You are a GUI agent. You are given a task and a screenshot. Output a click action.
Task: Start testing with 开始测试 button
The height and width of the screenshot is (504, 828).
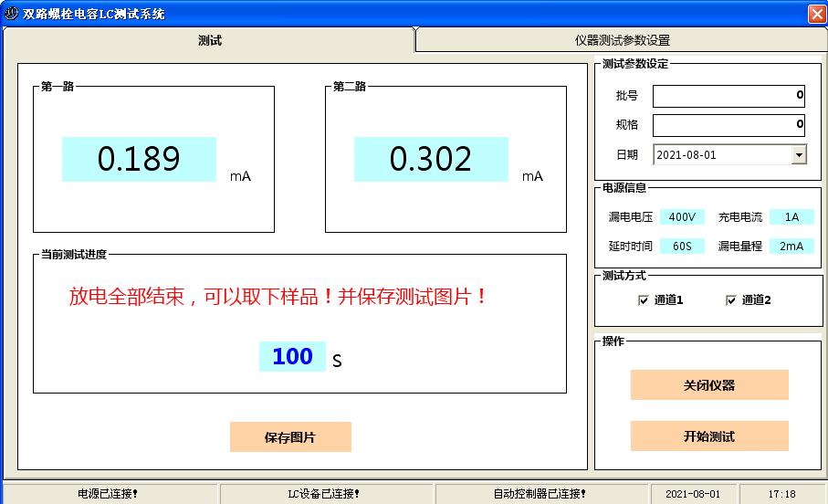(x=708, y=436)
